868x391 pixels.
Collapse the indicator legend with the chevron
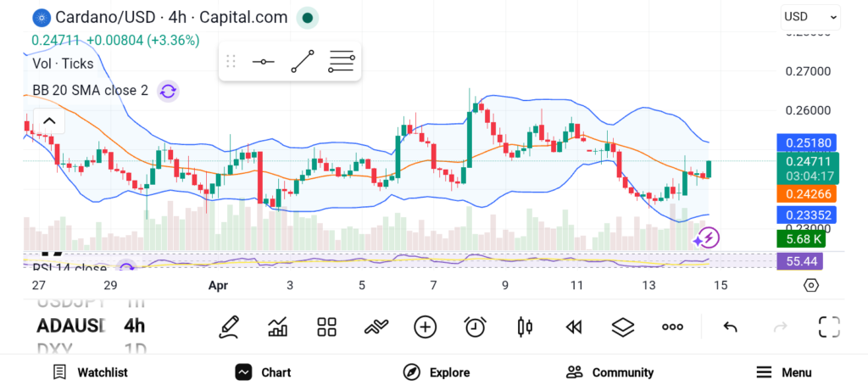[49, 121]
